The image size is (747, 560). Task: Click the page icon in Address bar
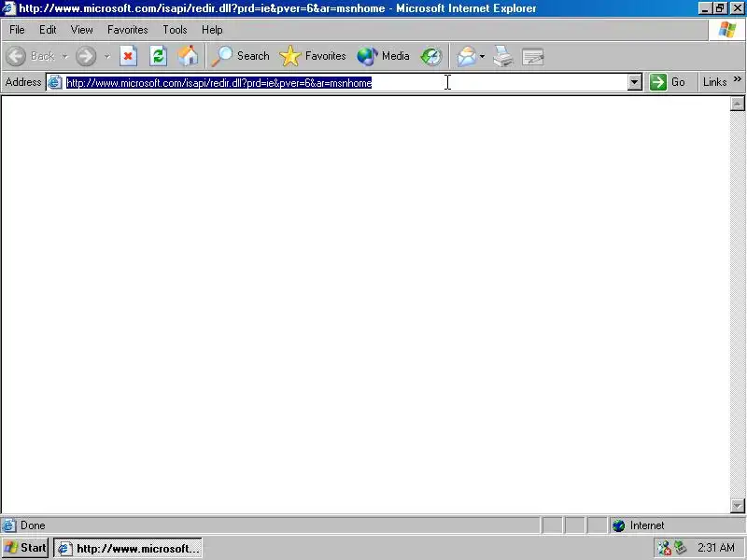coord(55,82)
